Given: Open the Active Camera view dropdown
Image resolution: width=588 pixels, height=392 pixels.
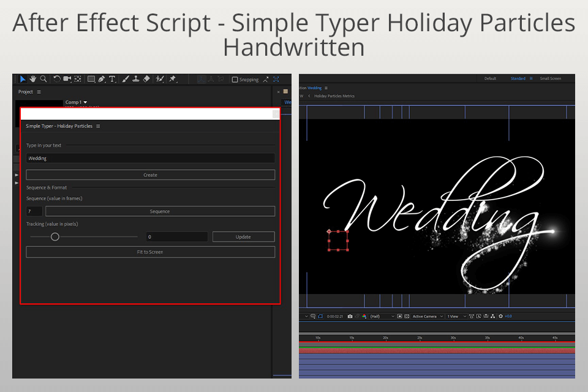Looking at the screenshot, I should click(427, 316).
